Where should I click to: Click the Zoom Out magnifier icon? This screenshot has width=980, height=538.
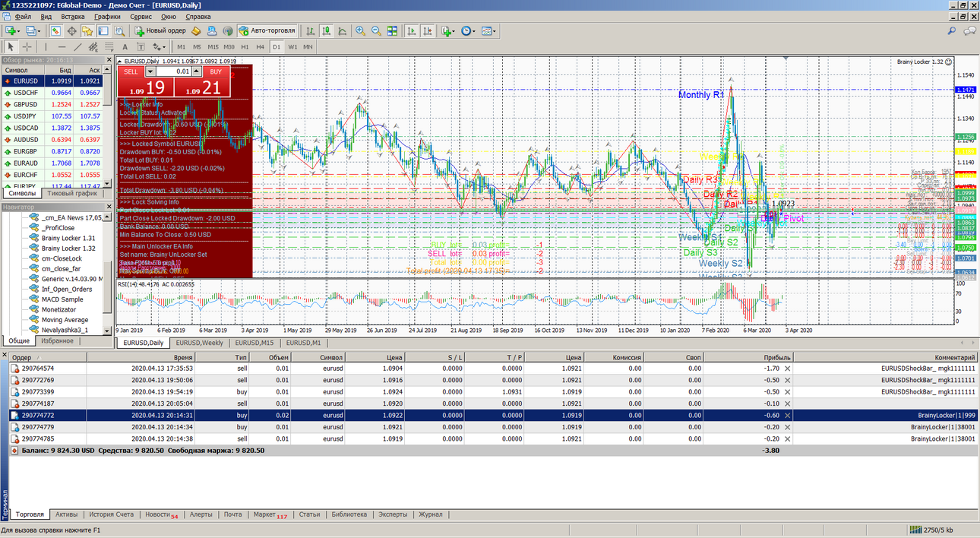click(376, 31)
